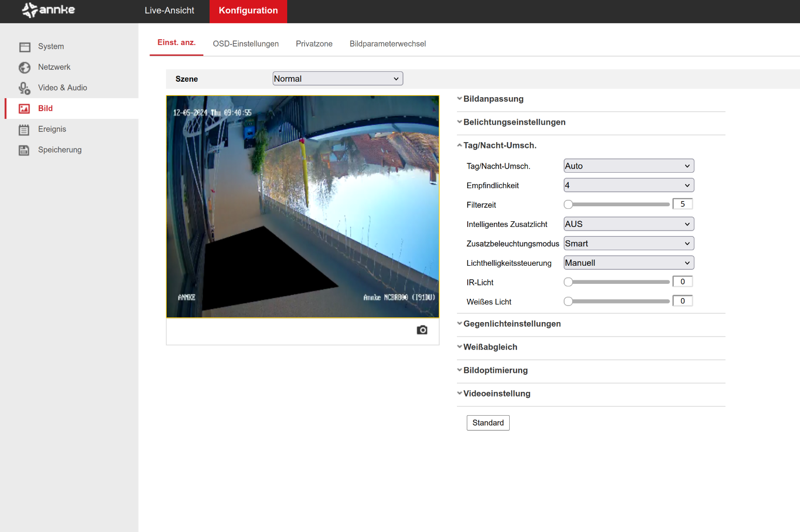The width and height of the screenshot is (800, 532).
Task: Expand the Weißabgleich section
Action: click(x=490, y=347)
